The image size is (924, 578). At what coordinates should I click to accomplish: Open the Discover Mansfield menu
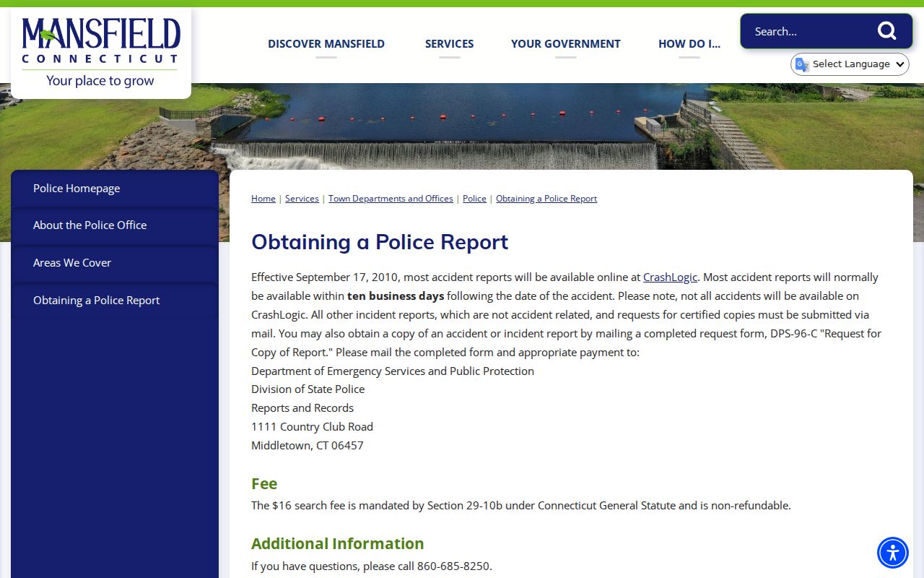pos(326,43)
